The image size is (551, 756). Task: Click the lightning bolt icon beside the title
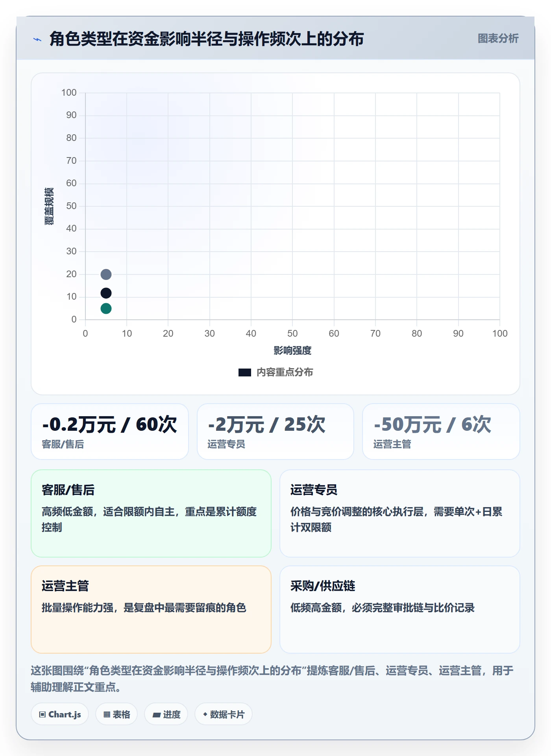point(37,39)
